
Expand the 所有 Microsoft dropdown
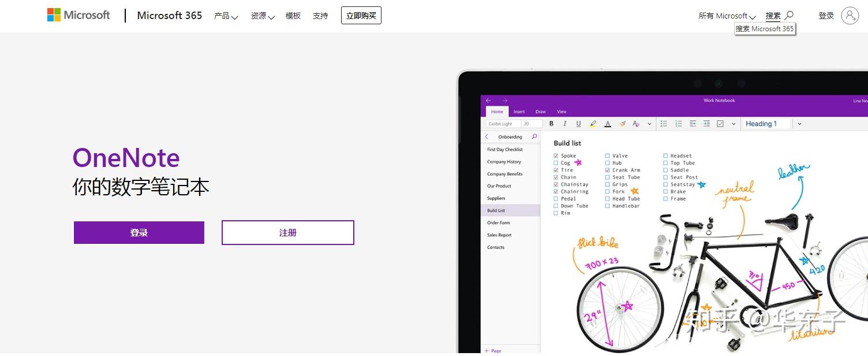[725, 16]
